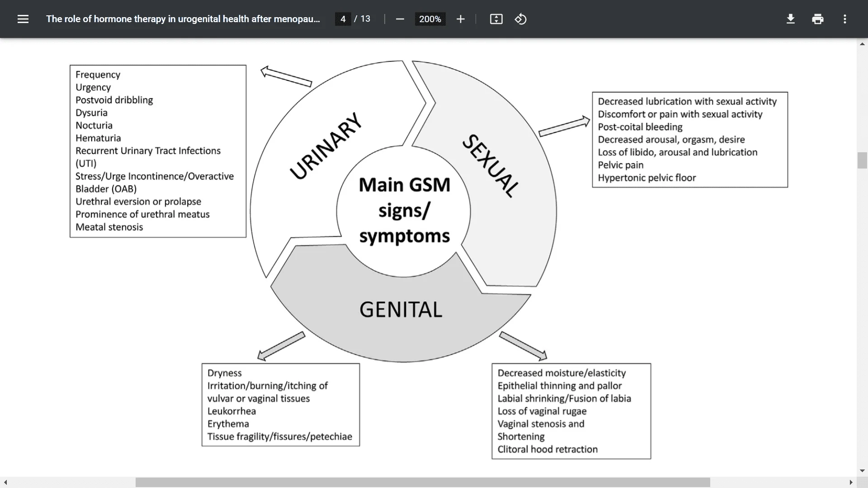Click 'Loss of vaginal rugae' text
Screen dimensions: 868x488
[542, 411]
